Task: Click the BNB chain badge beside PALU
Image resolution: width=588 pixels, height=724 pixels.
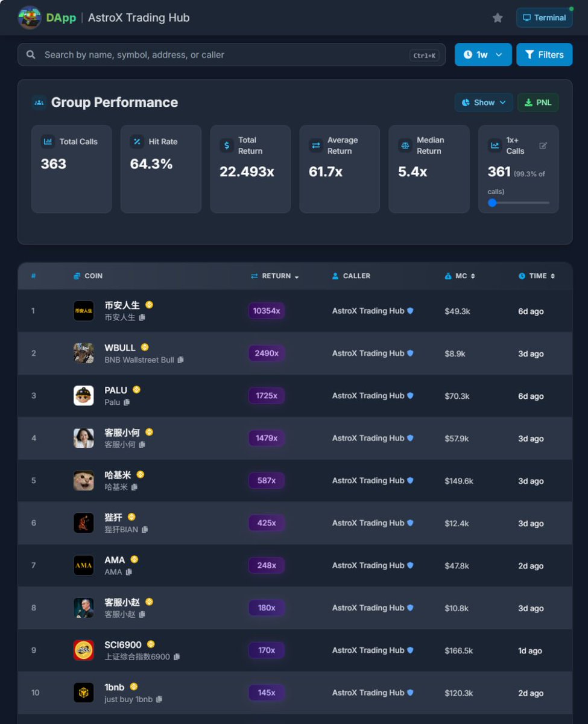Action: click(x=137, y=390)
